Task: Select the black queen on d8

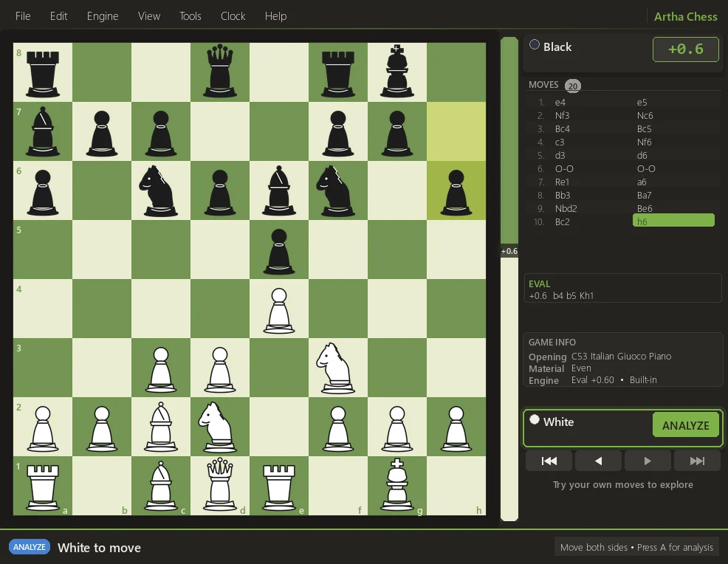Action: pos(219,72)
